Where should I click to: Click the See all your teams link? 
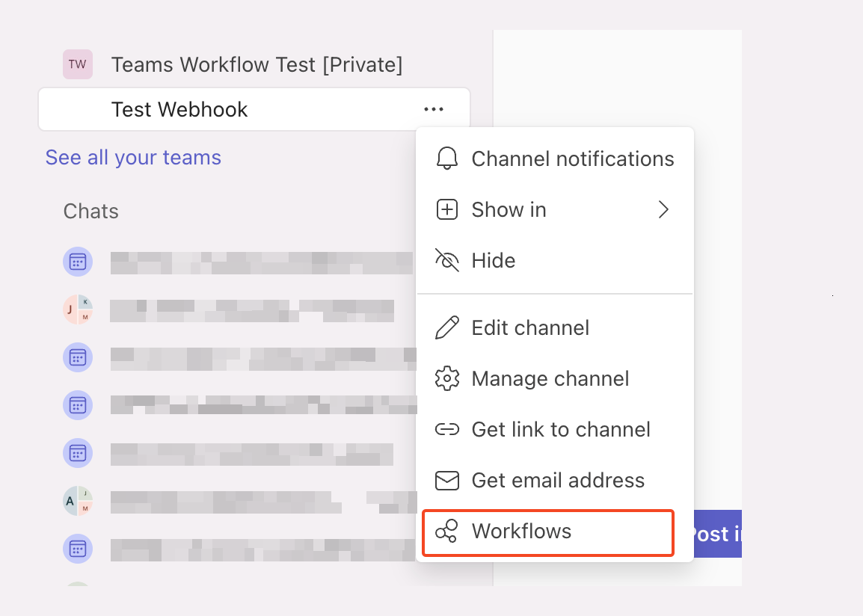tap(133, 158)
